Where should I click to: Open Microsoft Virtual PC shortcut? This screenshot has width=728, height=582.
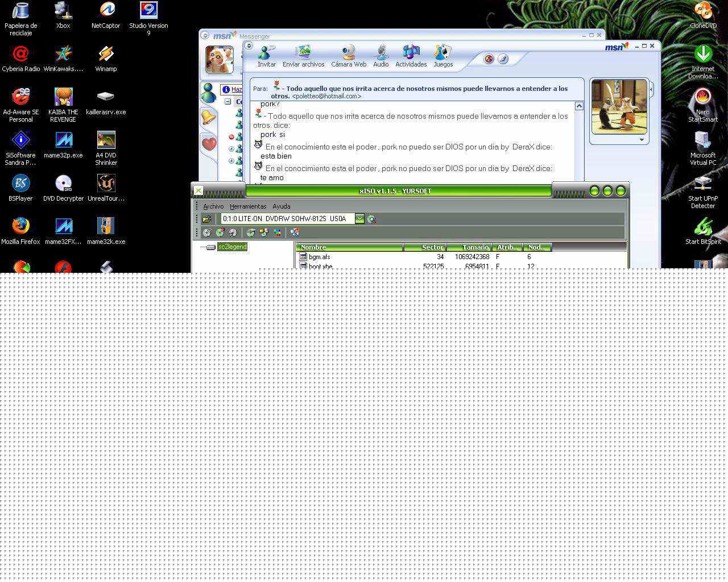703,149
